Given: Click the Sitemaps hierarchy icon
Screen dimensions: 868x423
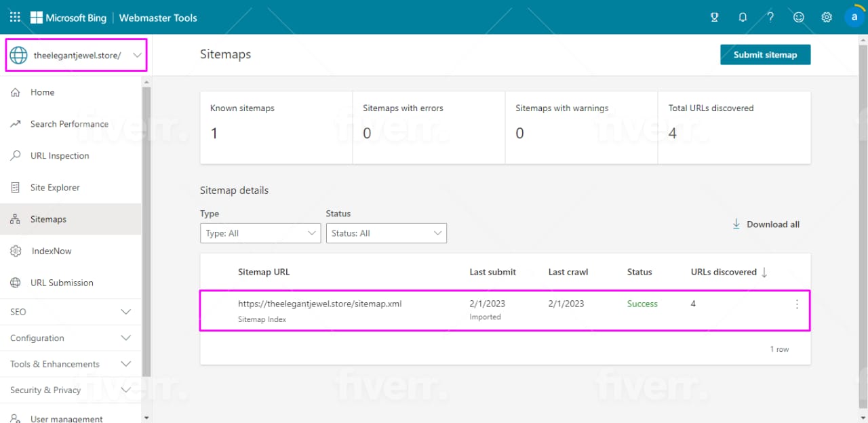Looking at the screenshot, I should coord(16,220).
